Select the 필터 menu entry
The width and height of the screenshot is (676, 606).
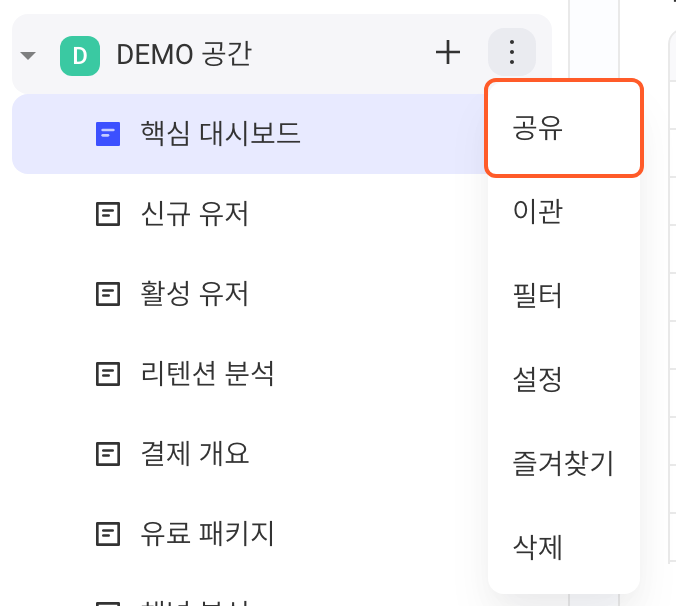tap(564, 296)
